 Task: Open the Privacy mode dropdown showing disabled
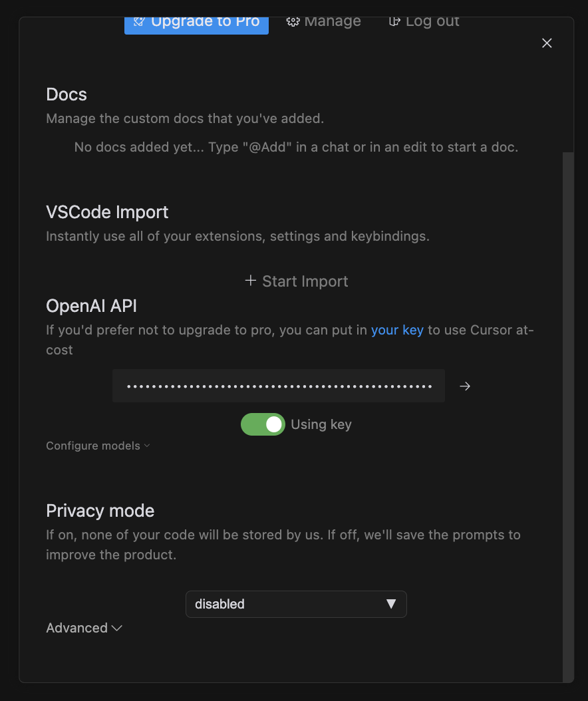[296, 604]
